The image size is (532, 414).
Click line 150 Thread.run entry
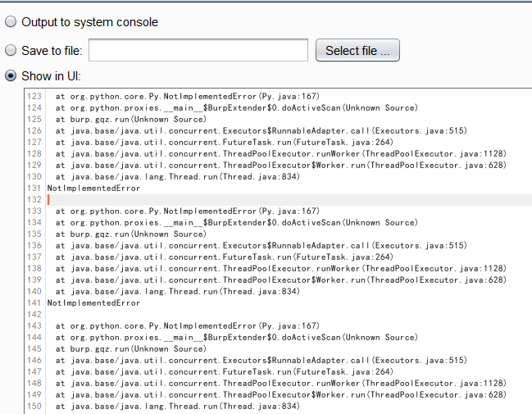tap(178, 406)
